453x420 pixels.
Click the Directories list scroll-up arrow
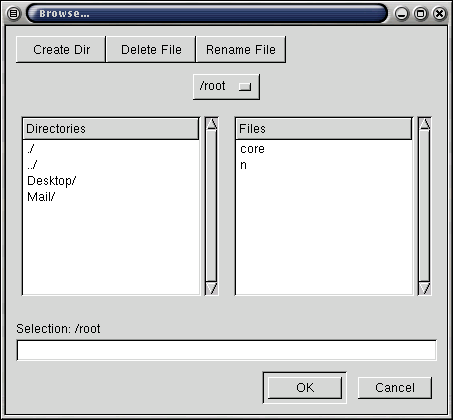coord(212,124)
